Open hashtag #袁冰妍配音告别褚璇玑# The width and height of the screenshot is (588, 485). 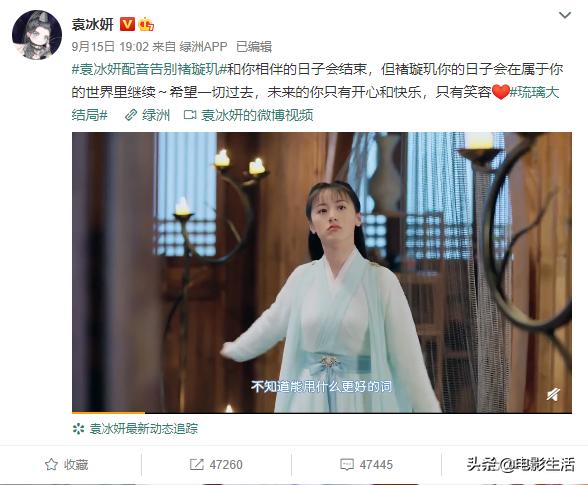click(x=149, y=69)
